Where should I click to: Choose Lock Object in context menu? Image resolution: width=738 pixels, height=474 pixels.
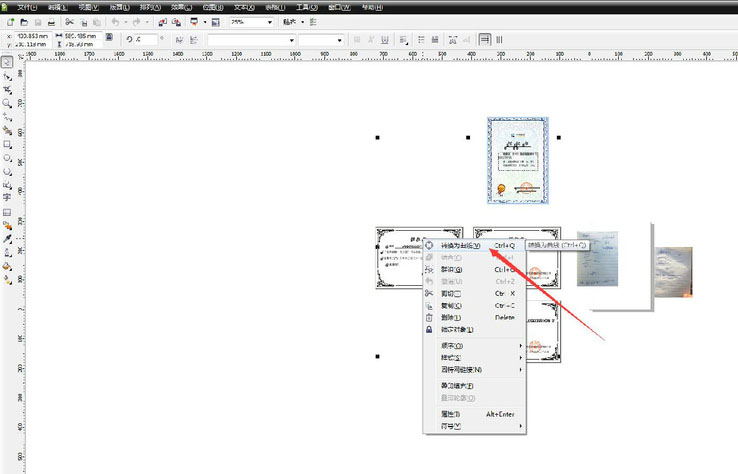coord(456,329)
